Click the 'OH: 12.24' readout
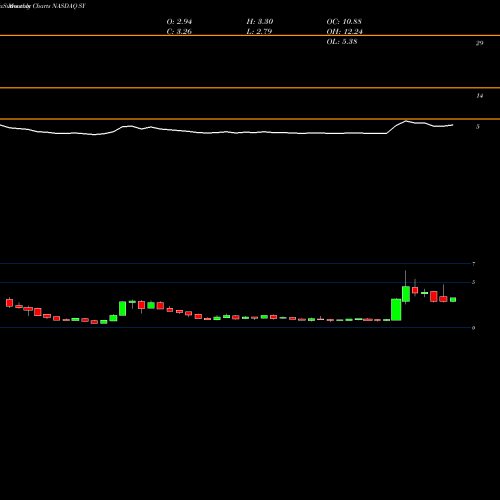This screenshot has width=500, height=500. (345, 32)
